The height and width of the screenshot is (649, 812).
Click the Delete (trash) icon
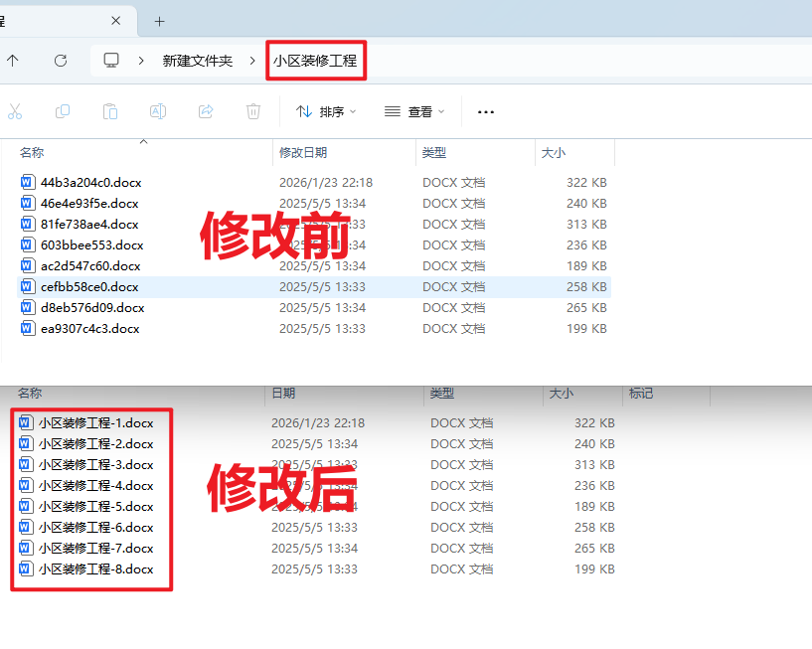(x=253, y=111)
